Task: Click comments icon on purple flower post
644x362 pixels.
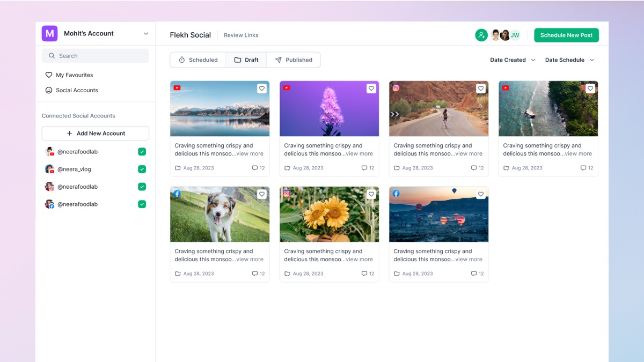Action: click(364, 168)
